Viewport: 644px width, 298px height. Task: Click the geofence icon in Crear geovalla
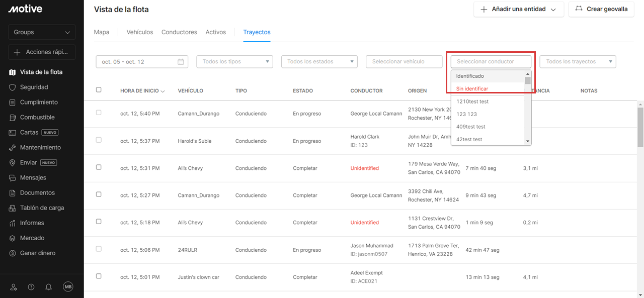point(579,9)
